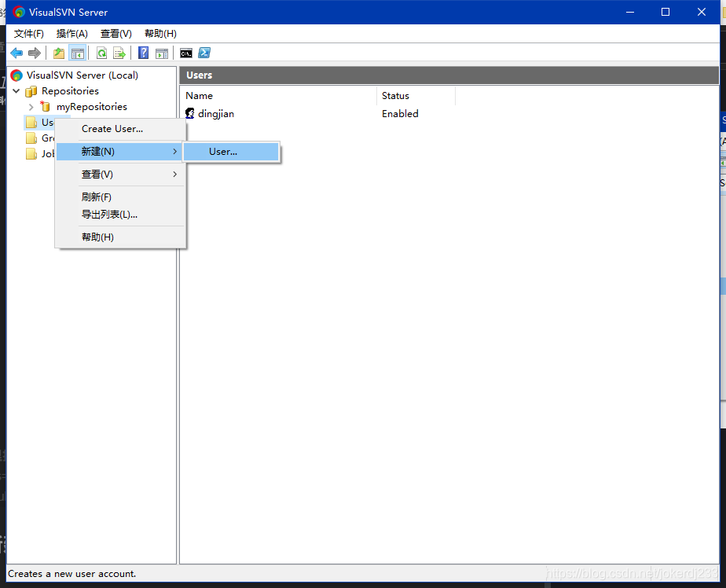
Task: Open the 帮助(H) menu in menu bar
Action: (160, 34)
